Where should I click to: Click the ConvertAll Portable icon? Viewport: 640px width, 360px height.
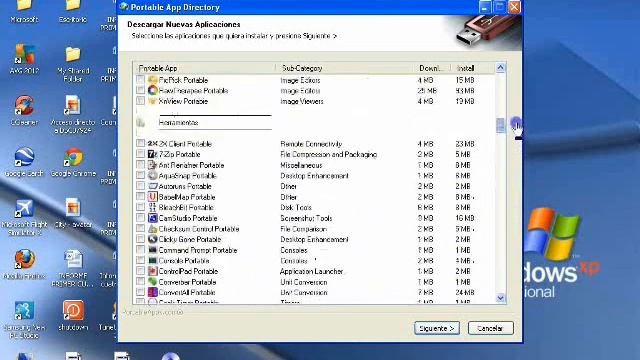click(x=153, y=292)
